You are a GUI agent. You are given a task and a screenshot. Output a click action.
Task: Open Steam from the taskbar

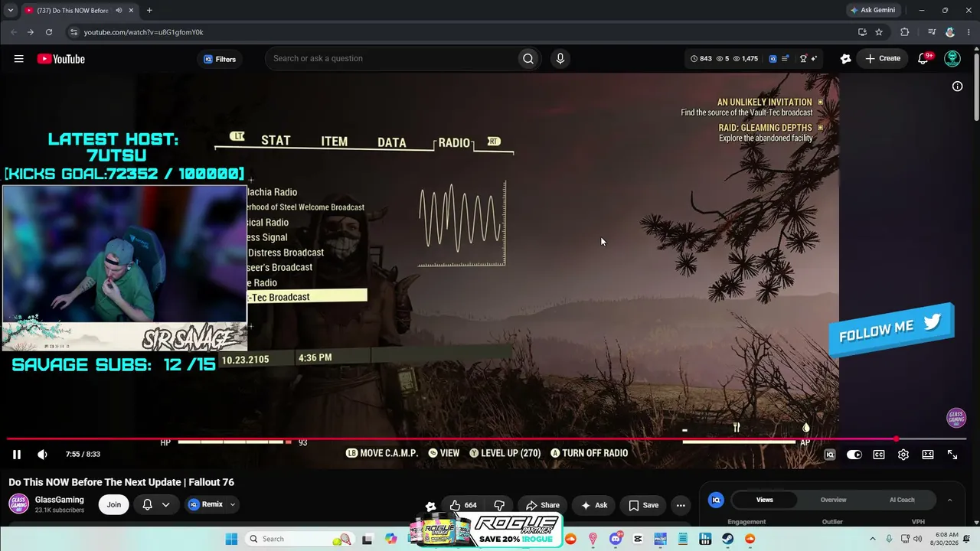coord(727,539)
